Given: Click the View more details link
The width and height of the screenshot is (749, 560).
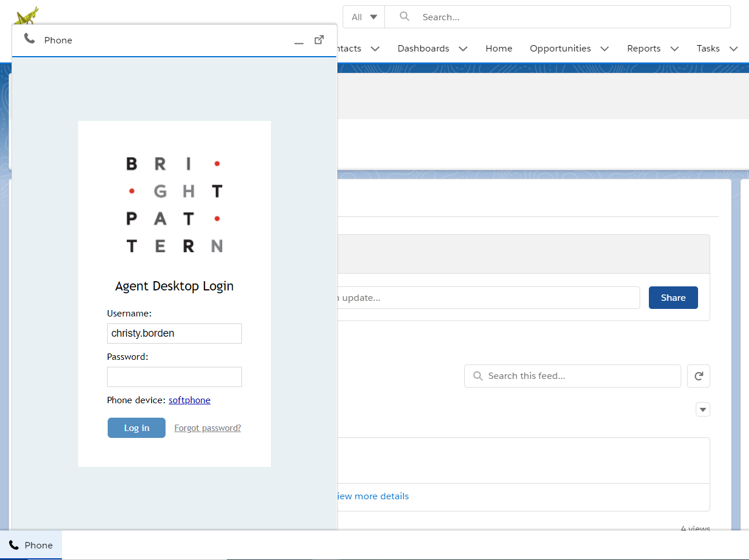Looking at the screenshot, I should (x=373, y=496).
